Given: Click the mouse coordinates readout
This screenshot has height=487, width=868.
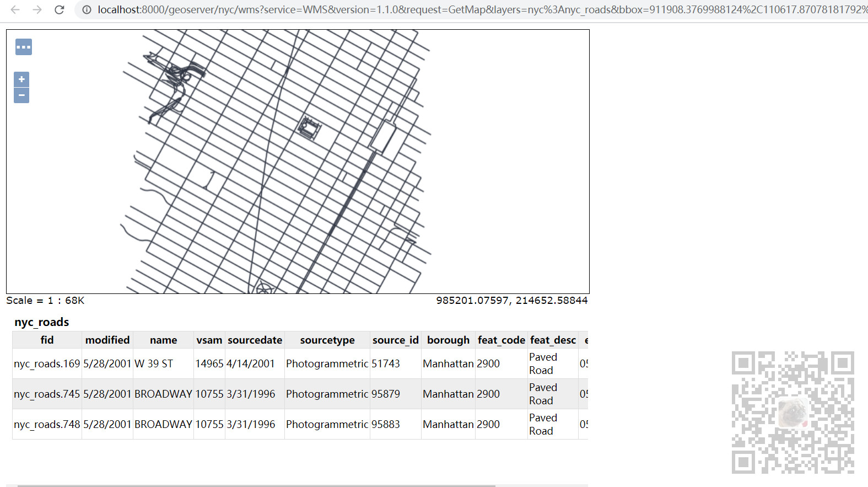Looking at the screenshot, I should pos(512,301).
